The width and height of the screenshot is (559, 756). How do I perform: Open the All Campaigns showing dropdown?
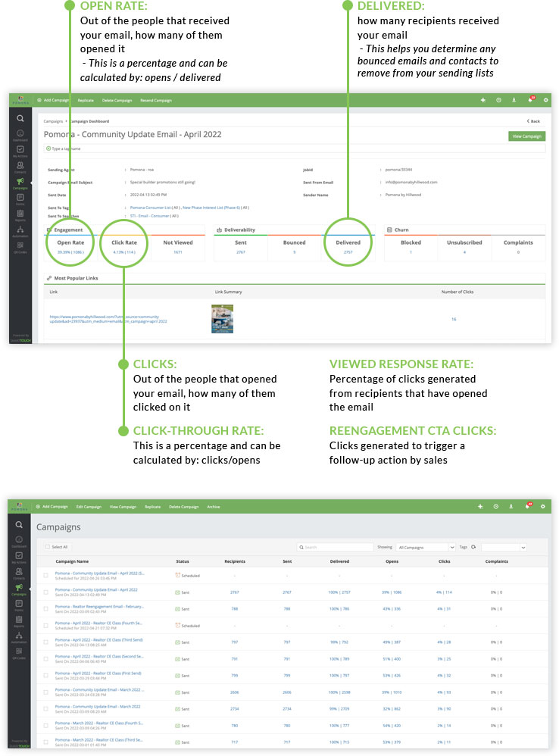click(x=426, y=547)
